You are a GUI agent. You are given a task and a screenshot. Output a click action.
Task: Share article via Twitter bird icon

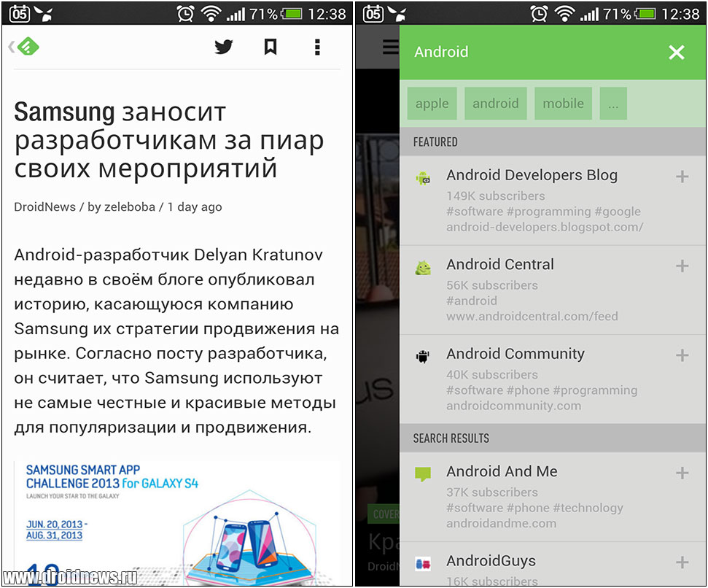[x=224, y=47]
